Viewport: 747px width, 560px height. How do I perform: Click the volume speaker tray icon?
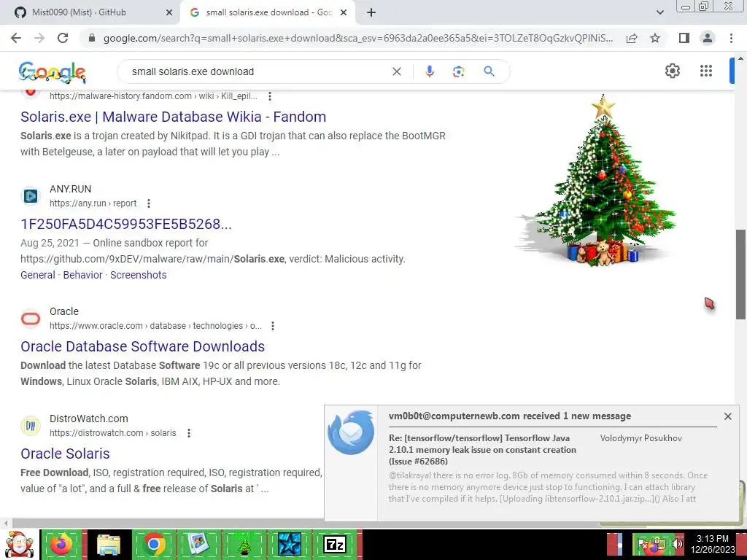(676, 544)
